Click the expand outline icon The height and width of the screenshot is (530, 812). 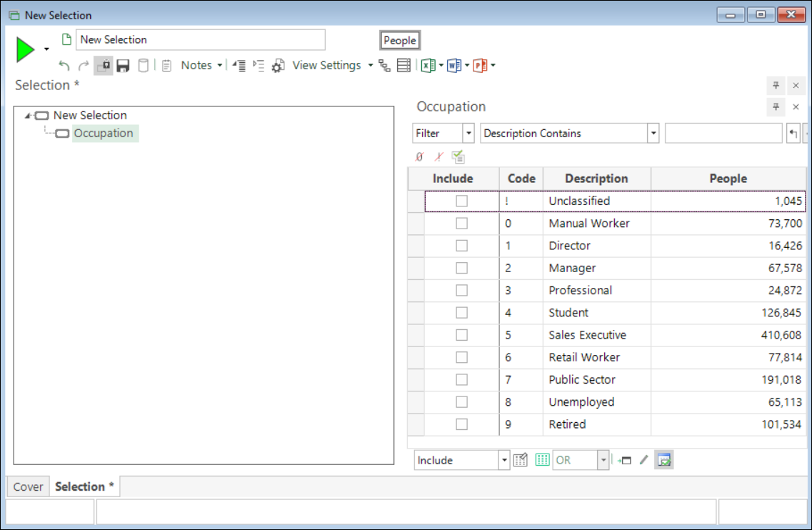point(259,66)
